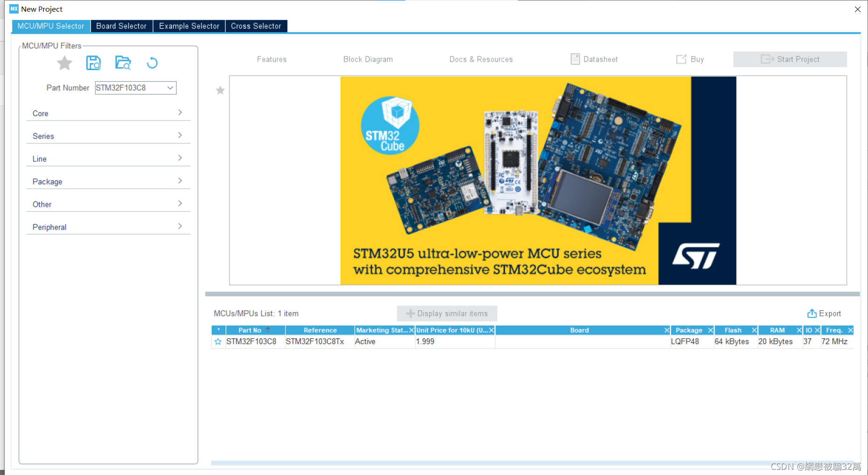
Task: Switch to Board Selector tab
Action: coord(121,26)
